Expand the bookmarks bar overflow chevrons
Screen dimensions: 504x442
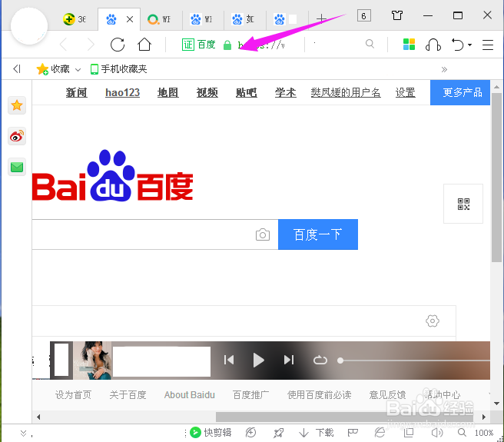444,69
